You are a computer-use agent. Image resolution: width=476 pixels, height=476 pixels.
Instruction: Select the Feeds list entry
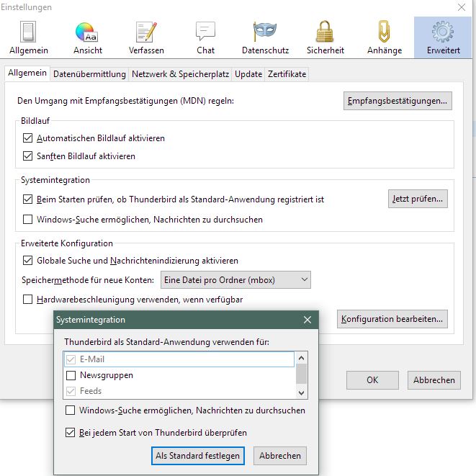tap(179, 391)
